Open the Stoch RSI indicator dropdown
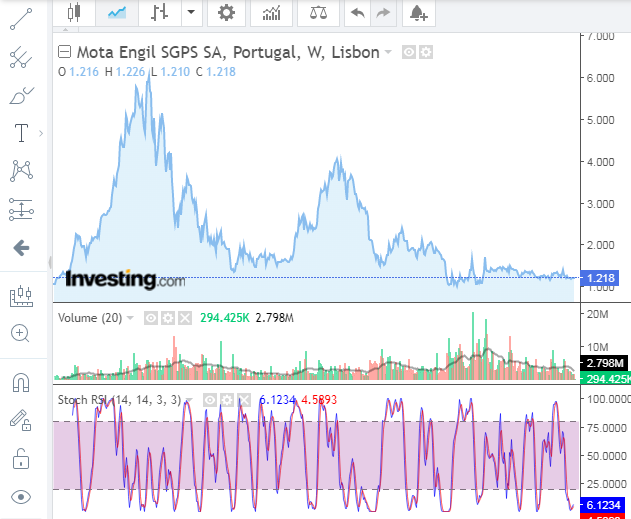631x519 pixels. point(188,400)
